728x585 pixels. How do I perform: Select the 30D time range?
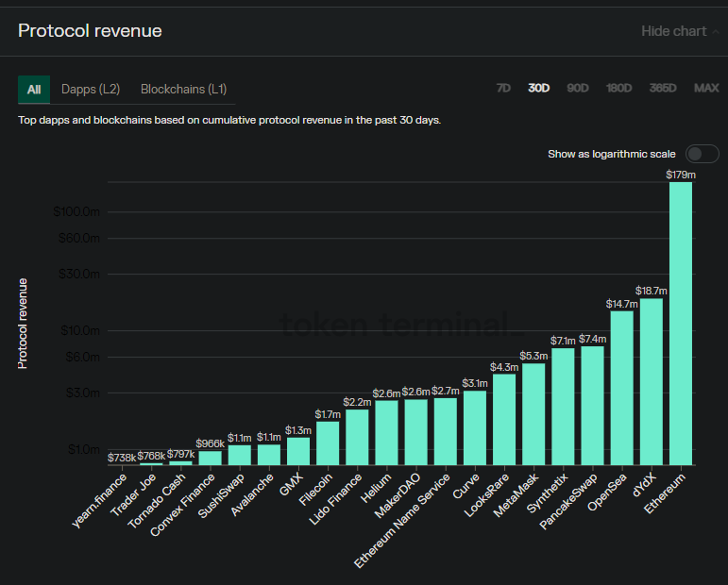538,88
